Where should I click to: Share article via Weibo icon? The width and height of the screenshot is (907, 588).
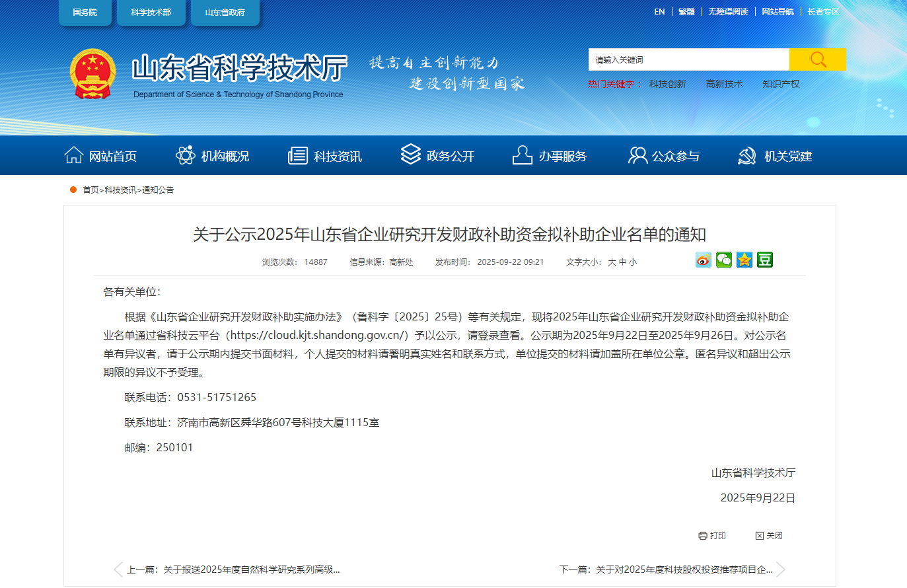[704, 260]
